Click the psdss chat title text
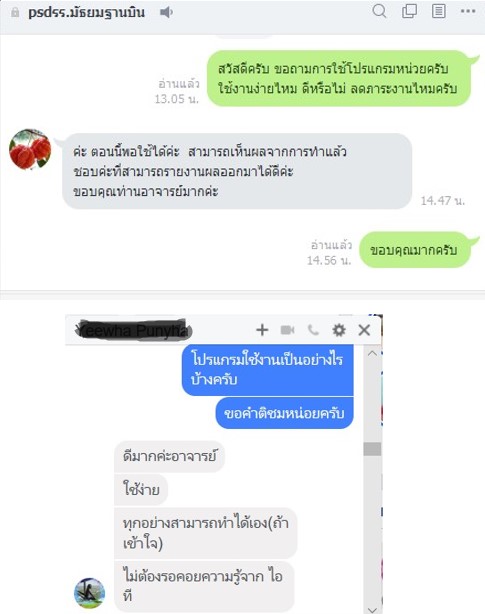Screen dimensions: 485x614 click(87, 13)
